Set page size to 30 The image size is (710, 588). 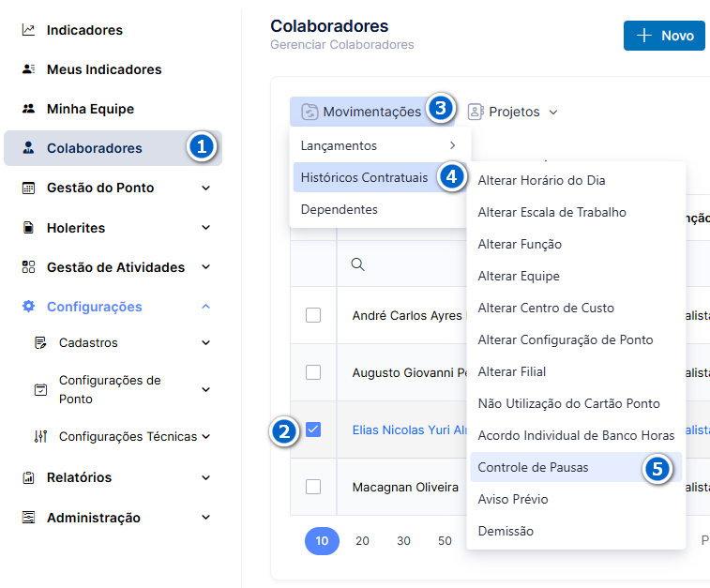[403, 541]
